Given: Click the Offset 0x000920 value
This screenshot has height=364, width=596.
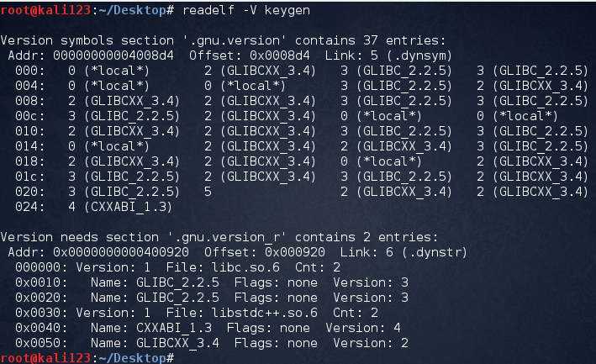Looking at the screenshot, I should 295,252.
